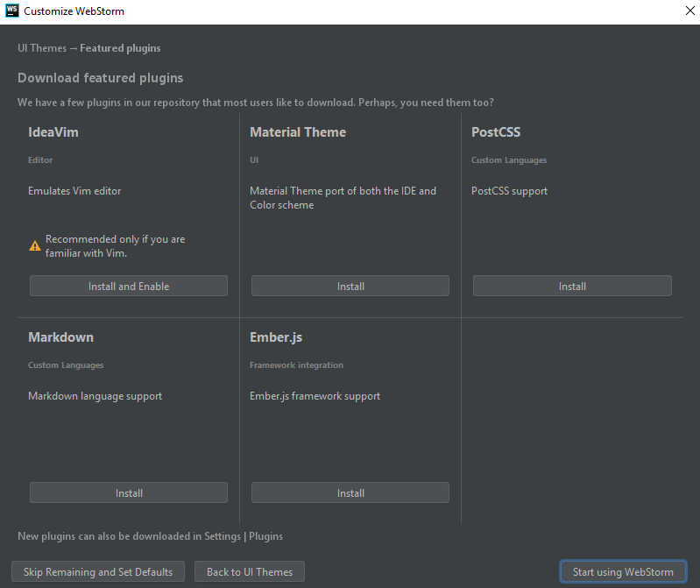Click the IdeaVim plugin title
700x588 pixels.
53,132
